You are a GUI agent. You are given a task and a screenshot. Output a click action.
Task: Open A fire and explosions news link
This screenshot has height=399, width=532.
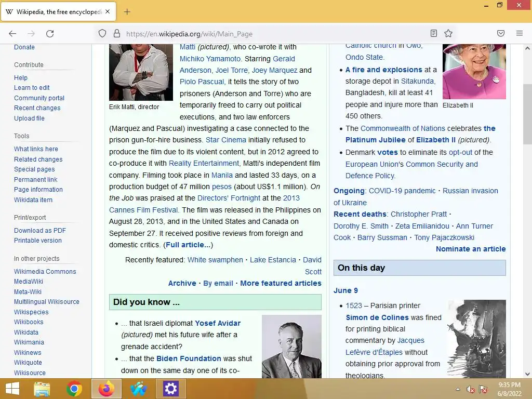click(x=384, y=70)
